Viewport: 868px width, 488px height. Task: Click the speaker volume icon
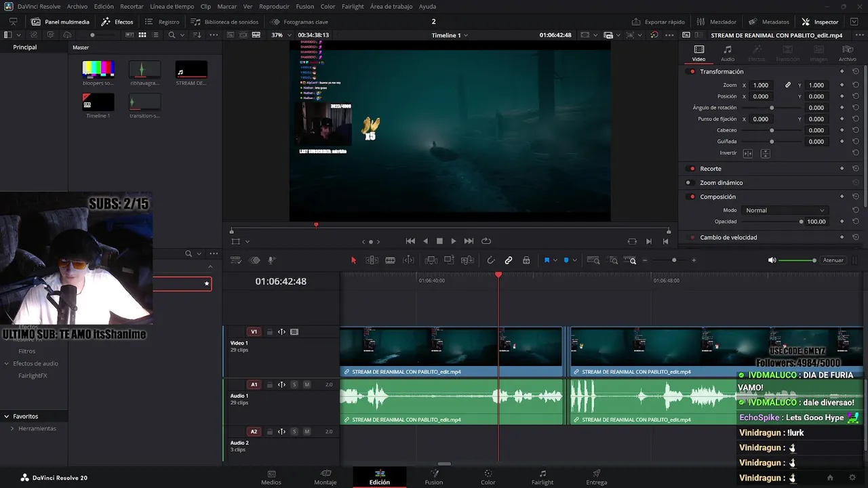(x=772, y=260)
